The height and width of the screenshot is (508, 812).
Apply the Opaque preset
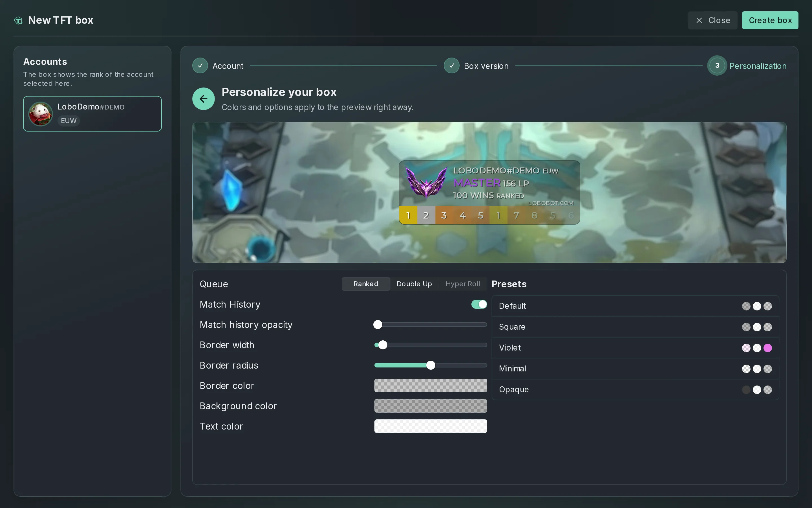click(635, 389)
